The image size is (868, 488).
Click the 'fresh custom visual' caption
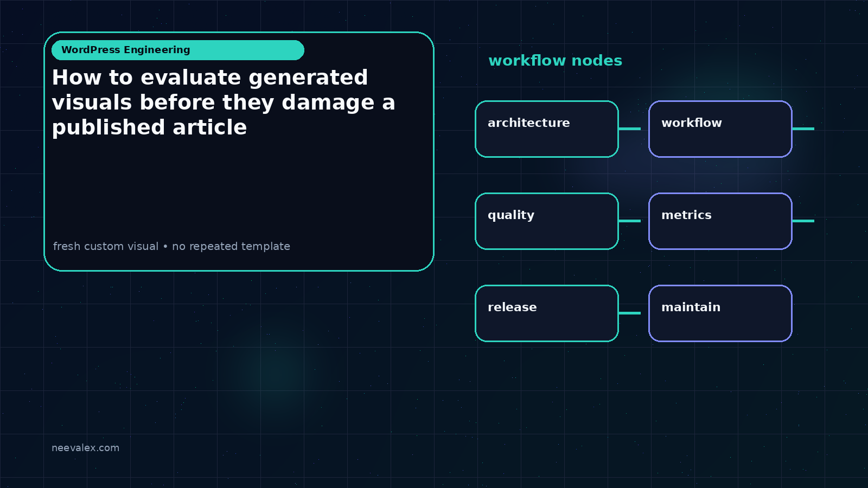(171, 246)
